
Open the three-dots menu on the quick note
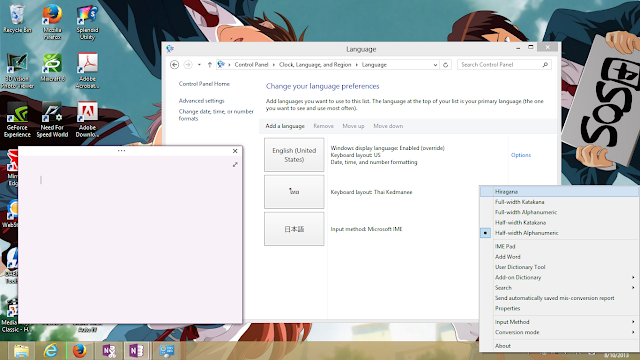[121, 151]
